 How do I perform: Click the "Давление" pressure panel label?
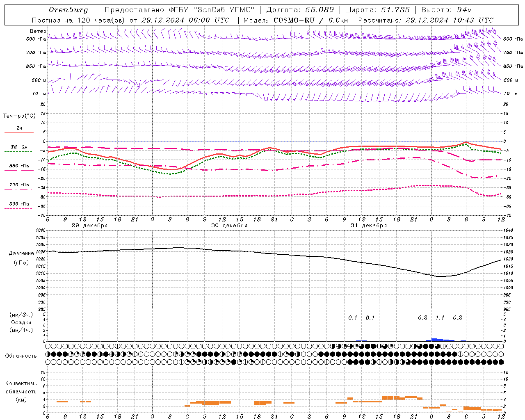coord(21,253)
